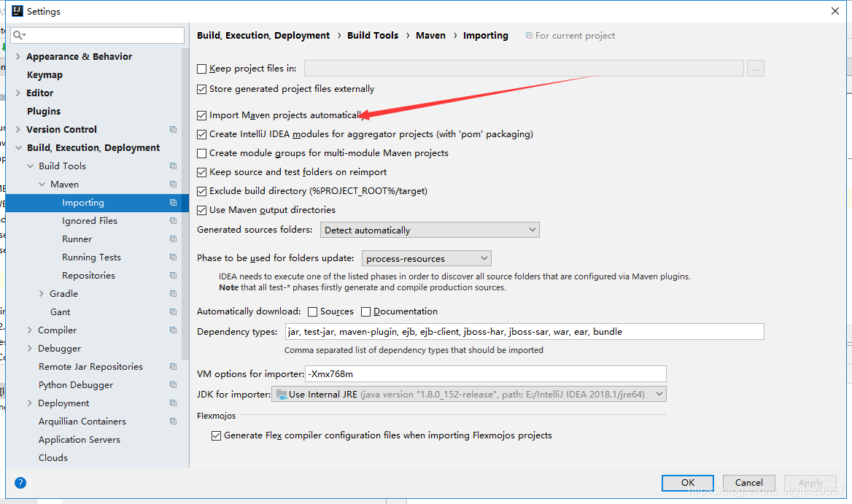Click project-level icon next to Gradle

174,293
